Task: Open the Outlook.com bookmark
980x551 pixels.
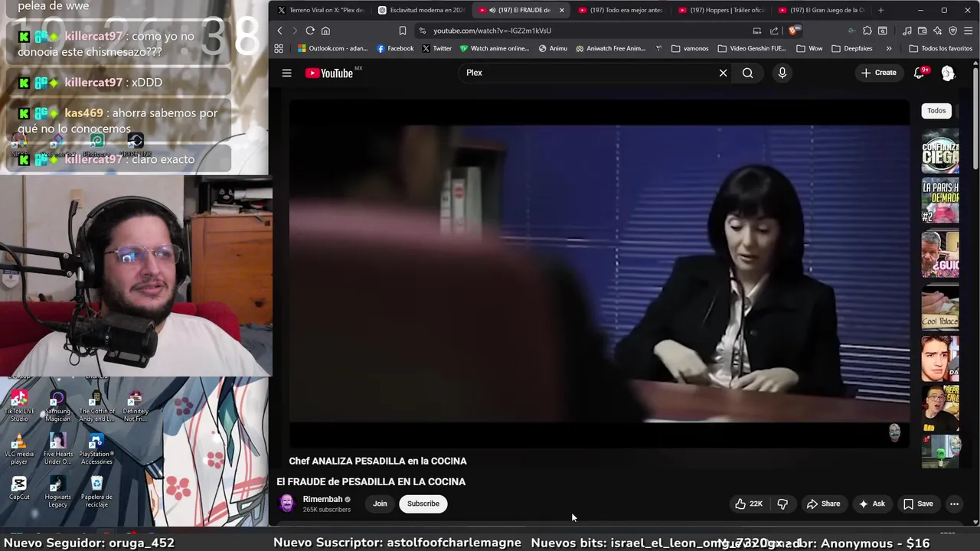Action: click(x=332, y=48)
